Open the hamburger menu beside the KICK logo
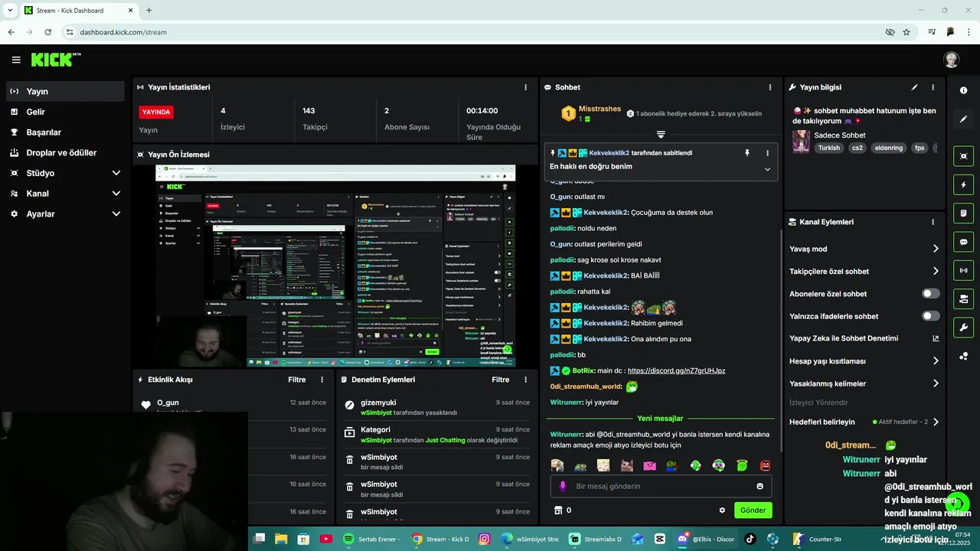The height and width of the screenshot is (551, 980). tap(16, 60)
